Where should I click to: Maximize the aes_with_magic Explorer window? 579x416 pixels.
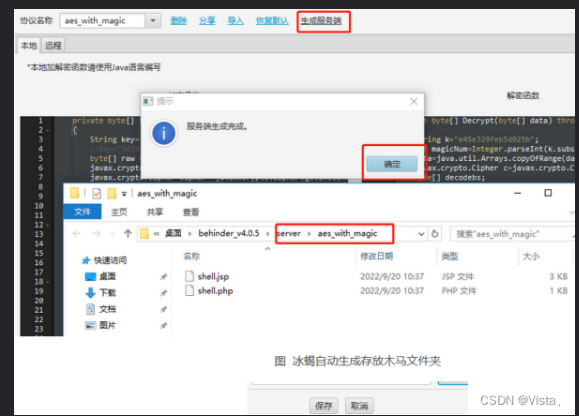548,193
